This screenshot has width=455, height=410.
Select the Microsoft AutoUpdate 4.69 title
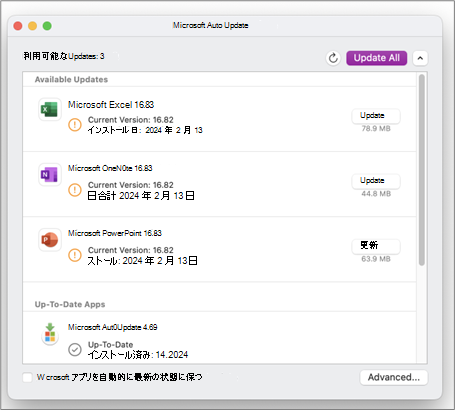(113, 327)
